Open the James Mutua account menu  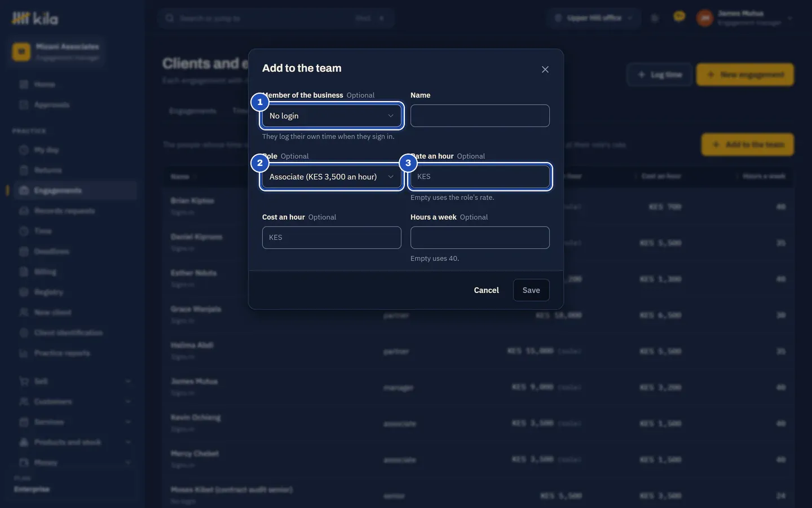744,18
